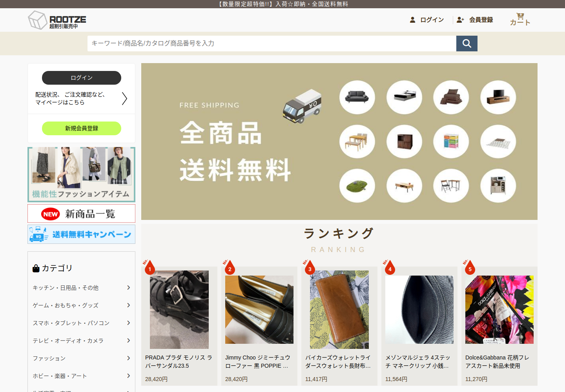Focus the keyword search input field
Image resolution: width=565 pixels, height=392 pixels.
(272, 44)
